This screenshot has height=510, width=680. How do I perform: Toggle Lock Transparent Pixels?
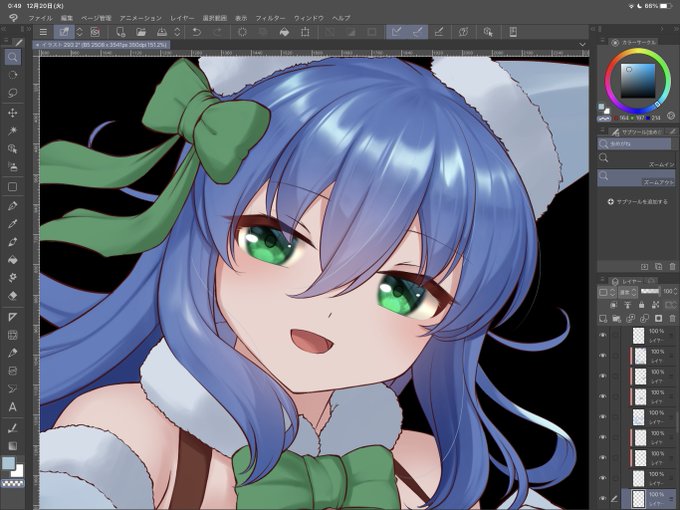coord(656,305)
